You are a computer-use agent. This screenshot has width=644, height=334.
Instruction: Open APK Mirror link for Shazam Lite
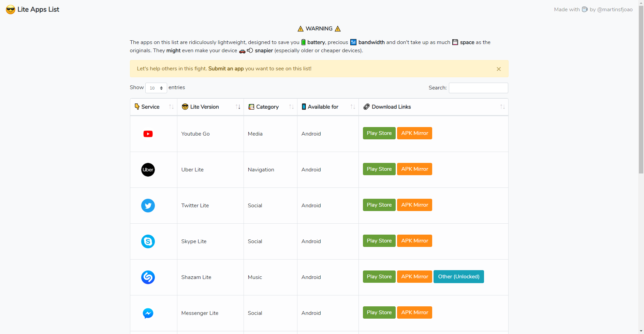click(x=414, y=277)
